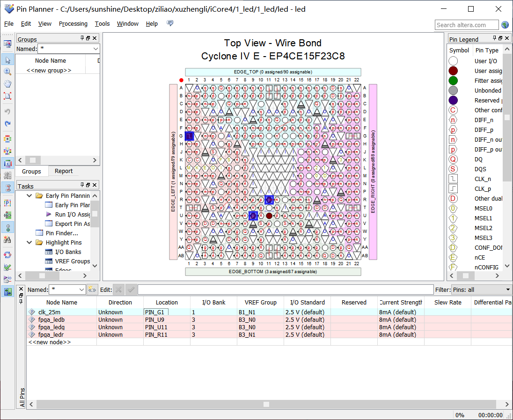
Task: Open the Processing menu
Action: 73,24
